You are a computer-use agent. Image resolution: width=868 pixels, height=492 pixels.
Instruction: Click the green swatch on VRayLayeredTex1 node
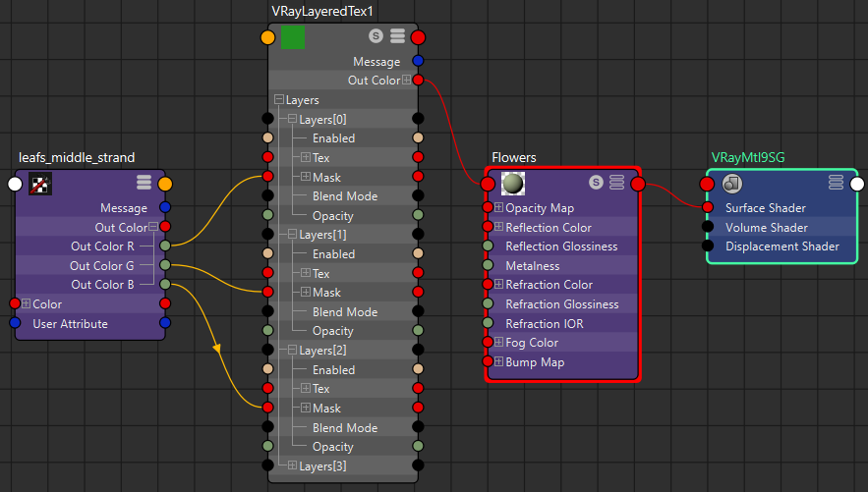point(293,37)
